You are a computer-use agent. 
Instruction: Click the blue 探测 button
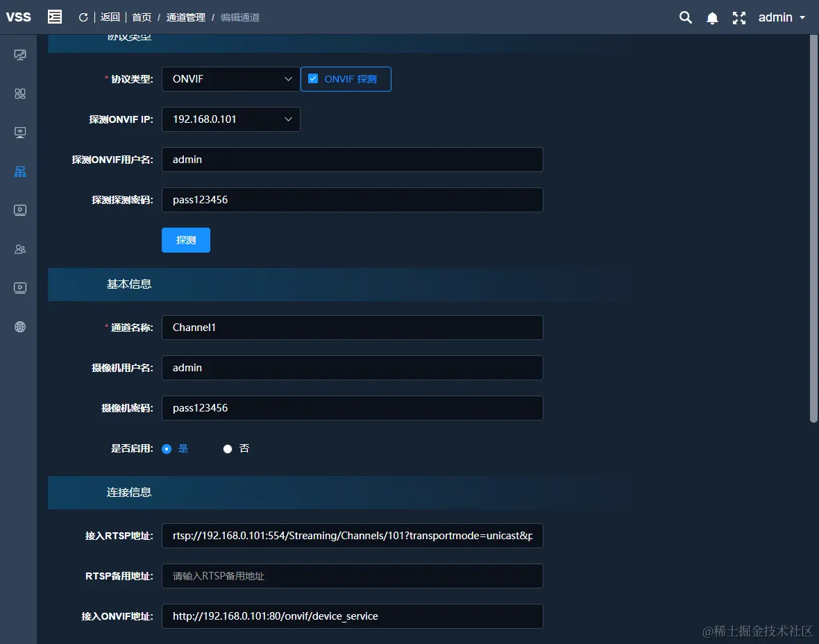click(x=186, y=240)
